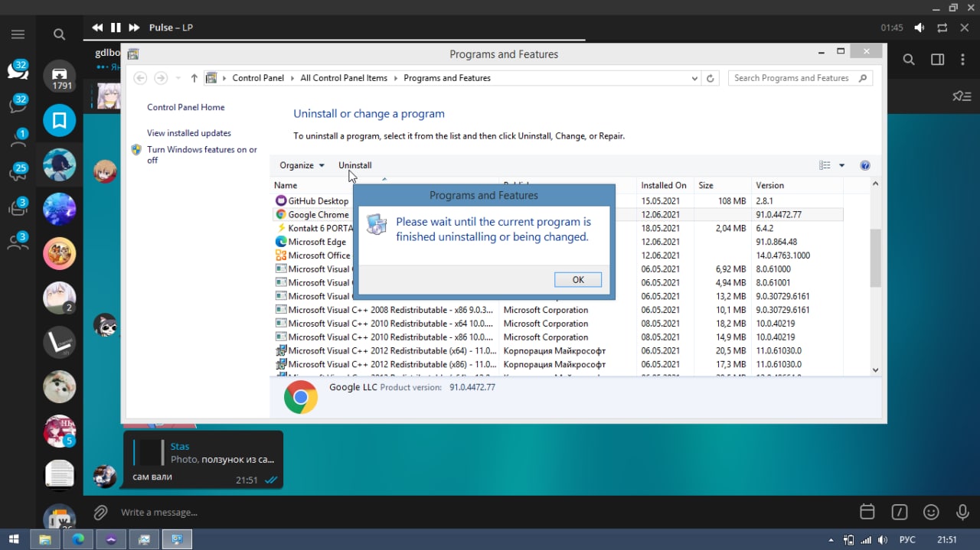Mute the audio player volume icon
The width and height of the screenshot is (980, 550).
click(920, 28)
